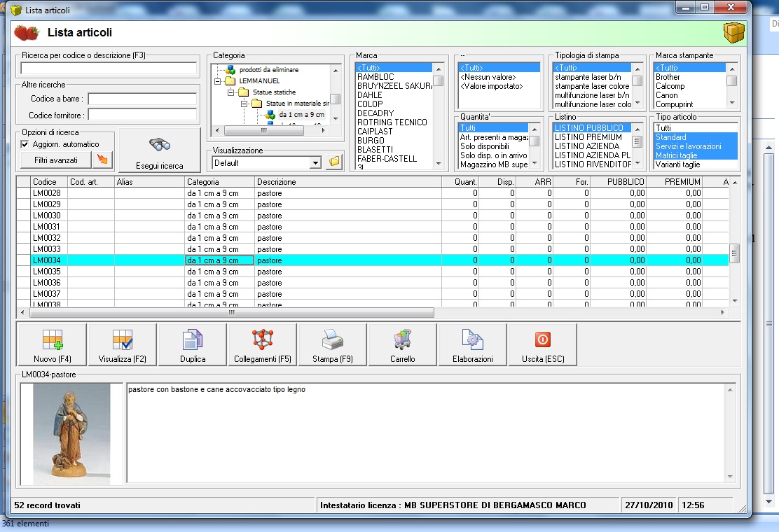Select Brother in Marca stampante list

coord(689,77)
